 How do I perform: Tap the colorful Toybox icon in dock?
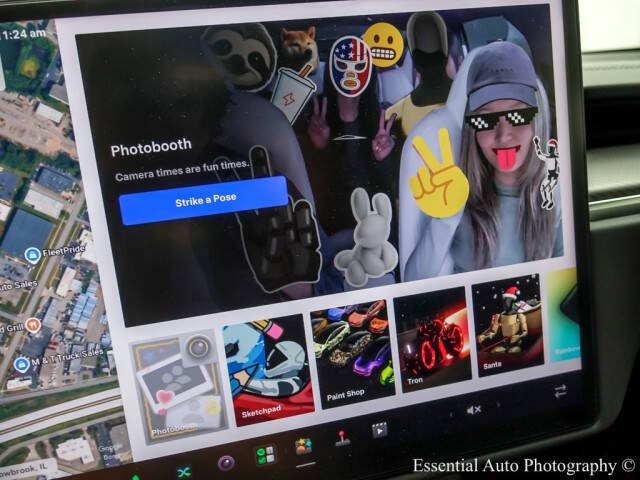pyautogui.click(x=304, y=447)
